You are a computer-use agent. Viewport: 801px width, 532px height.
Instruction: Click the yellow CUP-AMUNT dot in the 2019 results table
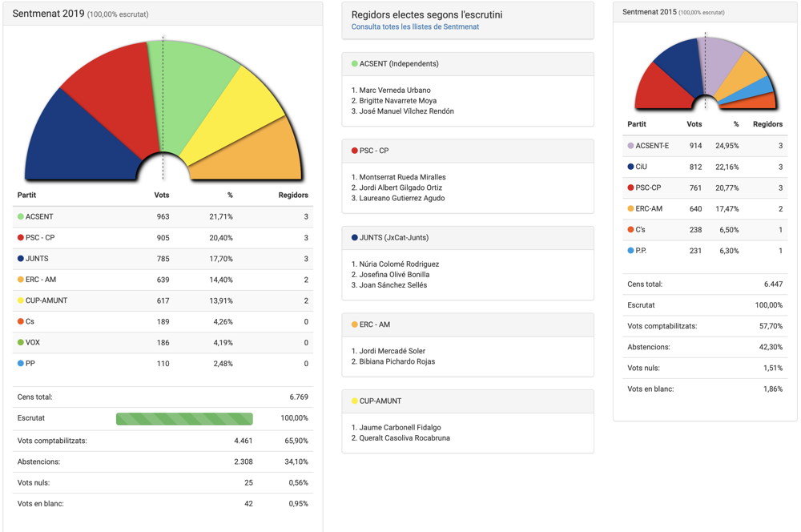click(x=21, y=300)
